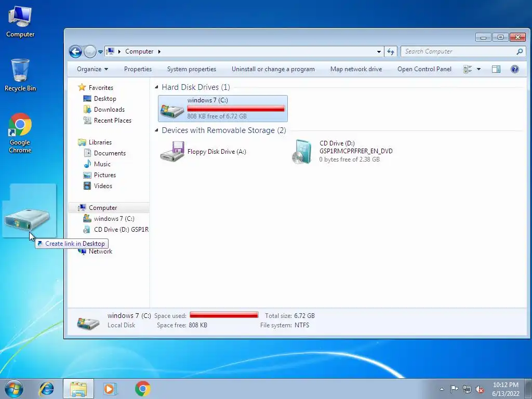Change your view icon button
Screen dimensions: 532x399
pyautogui.click(x=468, y=69)
